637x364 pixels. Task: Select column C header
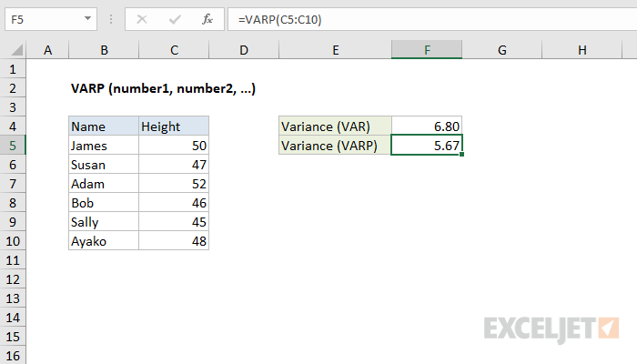coord(174,50)
